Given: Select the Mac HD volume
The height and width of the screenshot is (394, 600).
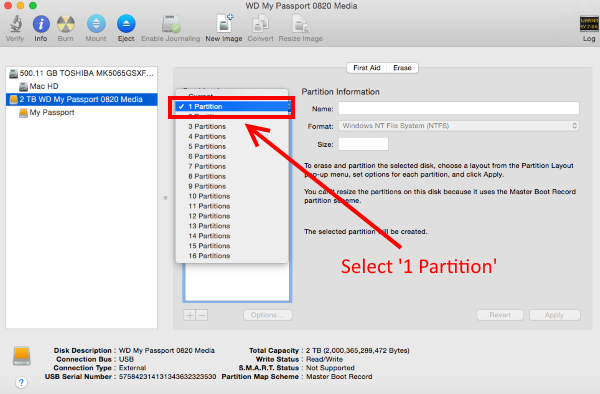Looking at the screenshot, I should (82, 86).
